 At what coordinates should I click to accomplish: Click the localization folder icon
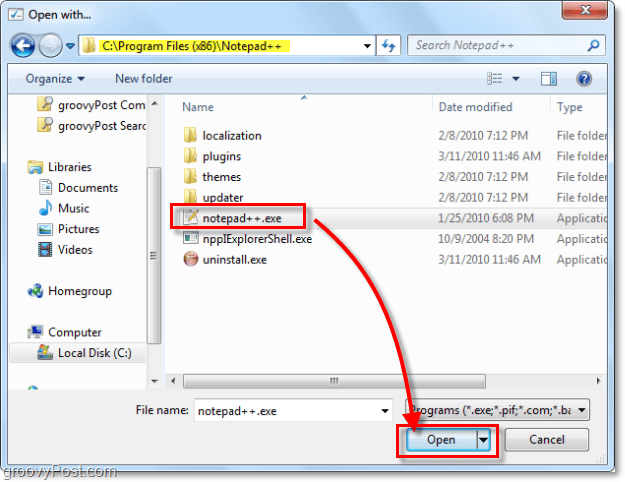click(x=191, y=135)
